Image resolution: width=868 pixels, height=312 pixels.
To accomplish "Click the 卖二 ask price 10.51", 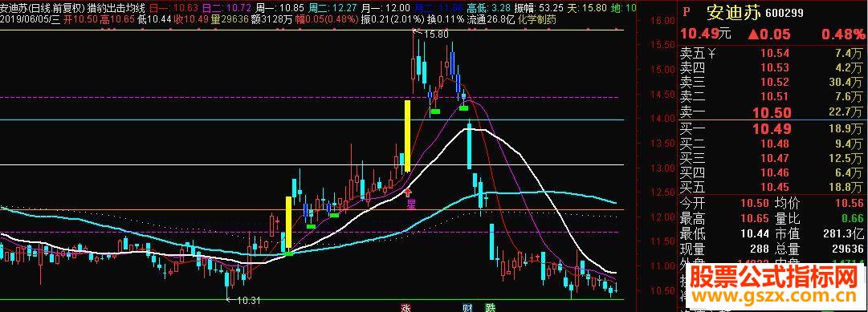I will tap(773, 97).
